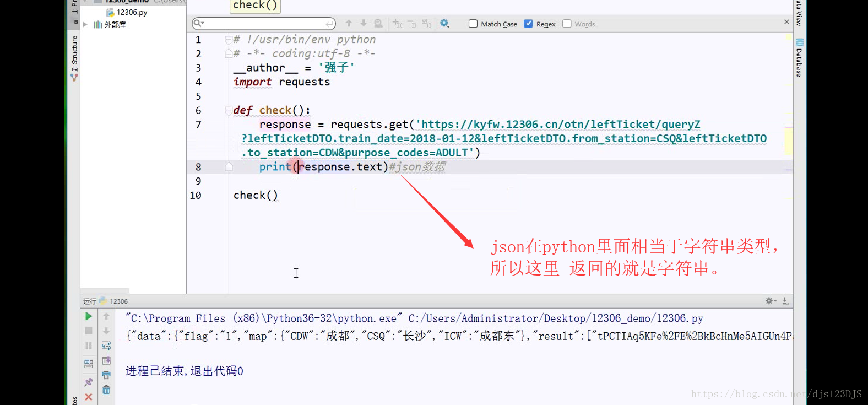Collapse the def check() function fold
Viewport: 868px width, 405px height.
point(229,110)
